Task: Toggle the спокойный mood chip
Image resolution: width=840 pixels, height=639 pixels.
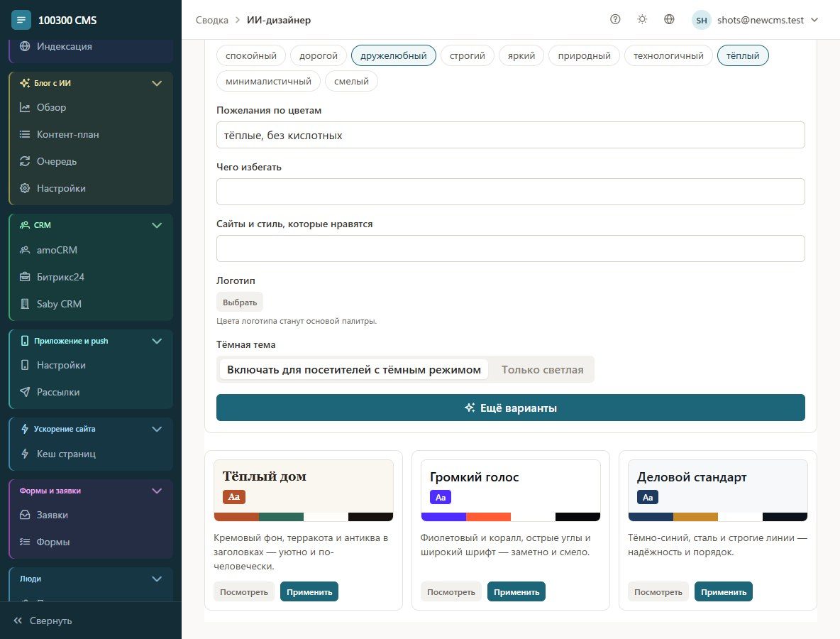Action: [x=250, y=55]
